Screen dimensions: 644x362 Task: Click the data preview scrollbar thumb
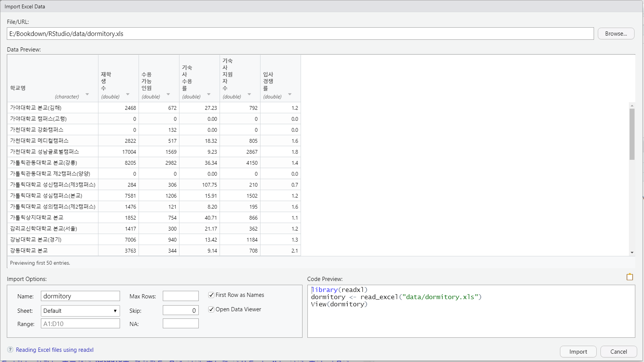click(x=632, y=134)
